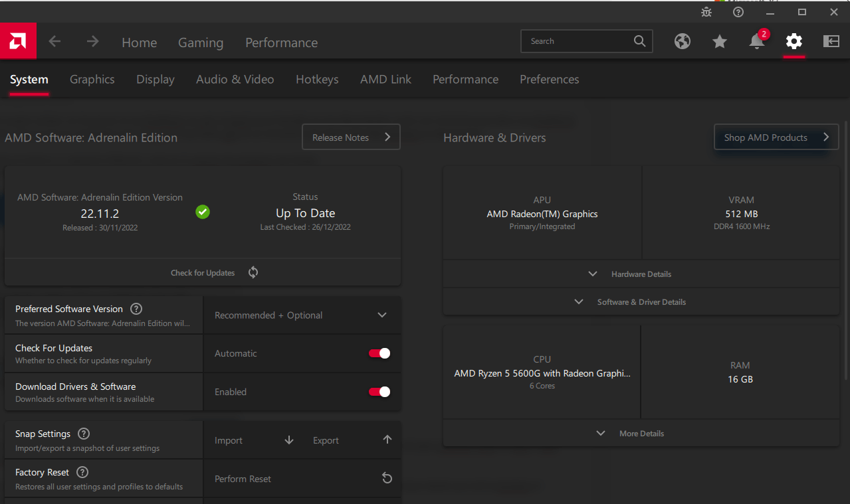Screen dimensions: 850x504
Task: Click the search magnifier icon
Action: click(639, 41)
